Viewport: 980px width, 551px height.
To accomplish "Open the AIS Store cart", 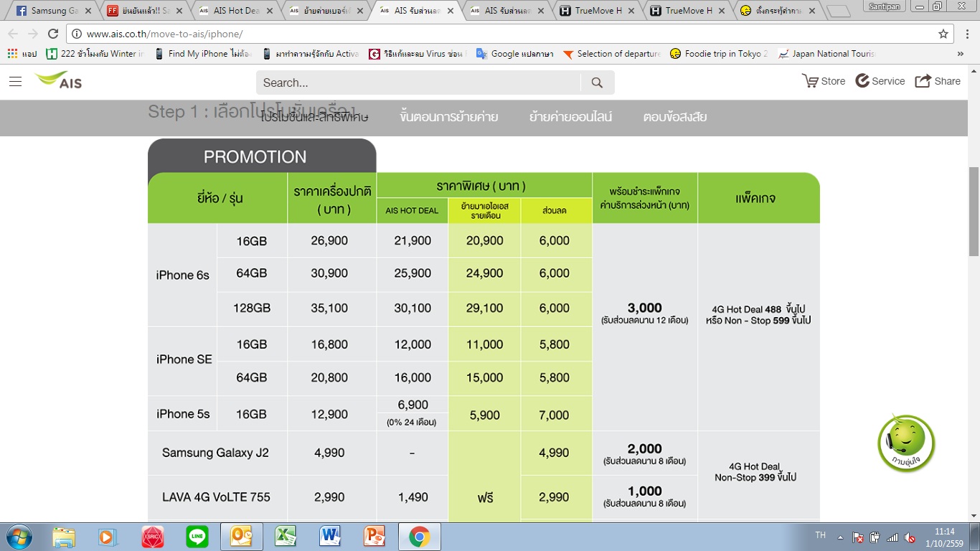I will 824,81.
